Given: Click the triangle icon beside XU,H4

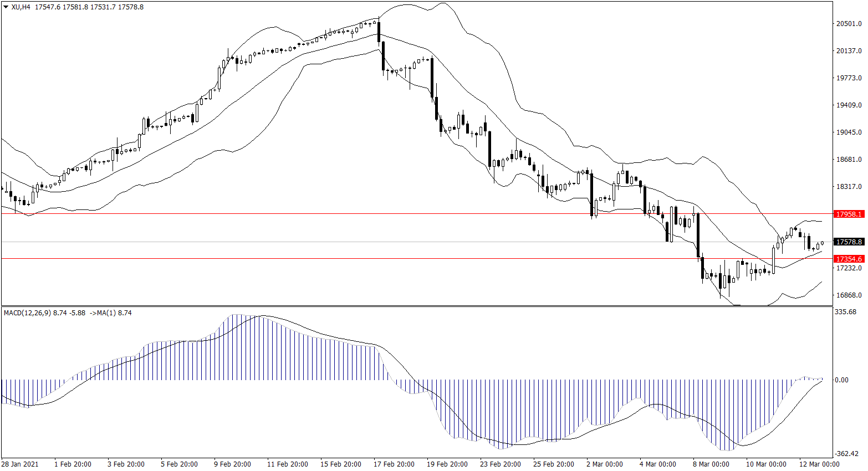Looking at the screenshot, I should (x=6, y=7).
